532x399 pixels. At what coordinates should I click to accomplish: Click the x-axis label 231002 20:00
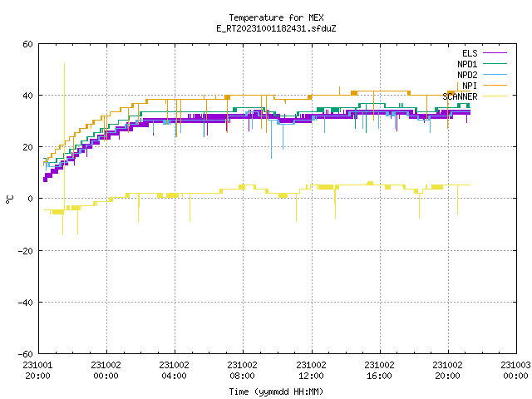pos(447,371)
